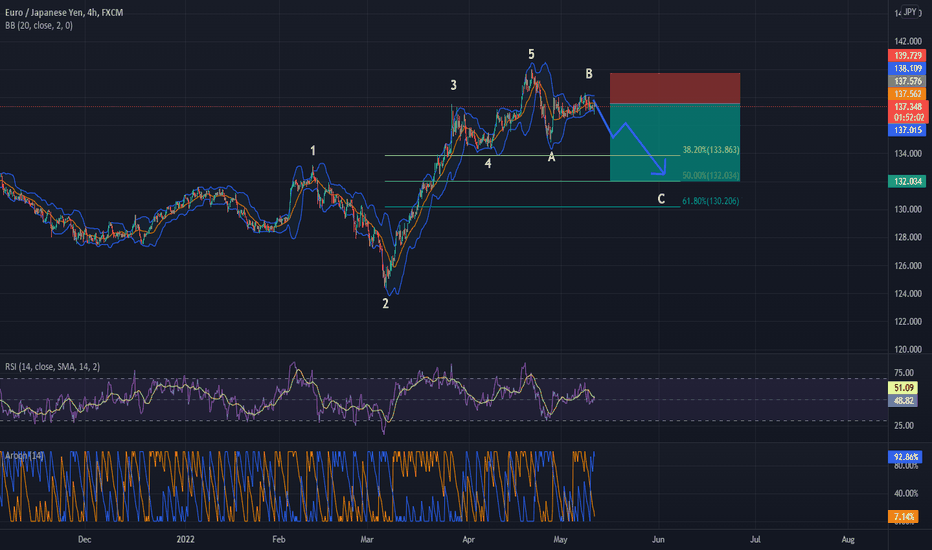Click the RSI 75.00 scale value
This screenshot has width=932, height=550.
pos(903,373)
